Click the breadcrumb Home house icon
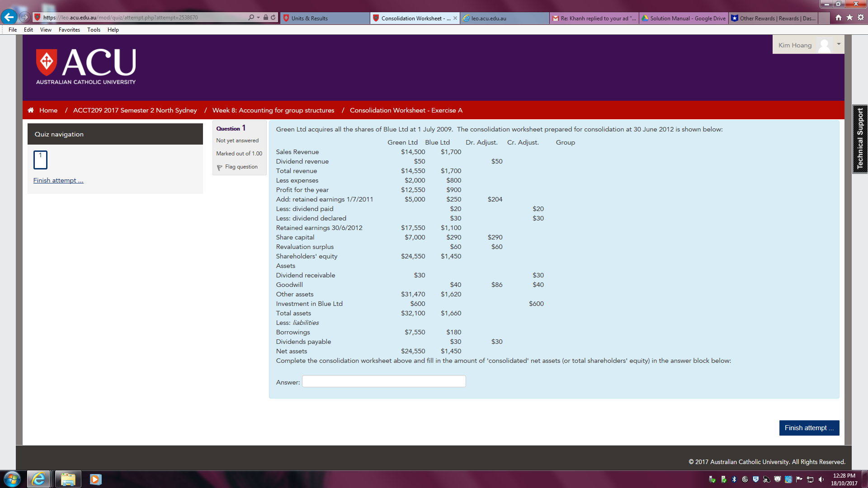 pos(31,110)
